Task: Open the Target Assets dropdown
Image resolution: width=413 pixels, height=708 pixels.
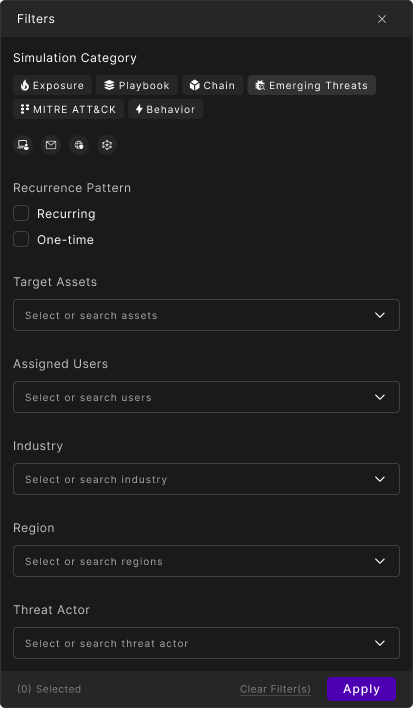Action: 206,315
